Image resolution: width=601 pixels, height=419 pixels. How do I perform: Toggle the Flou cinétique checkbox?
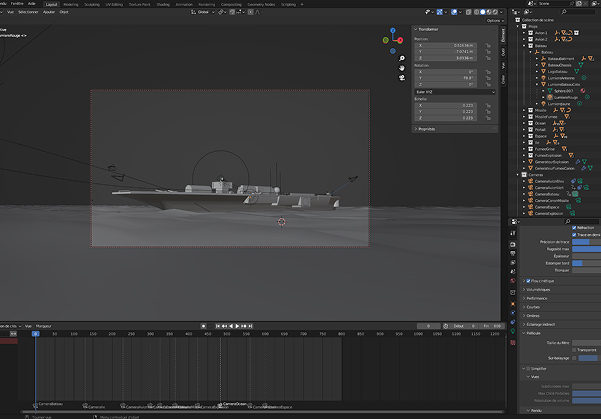528,281
